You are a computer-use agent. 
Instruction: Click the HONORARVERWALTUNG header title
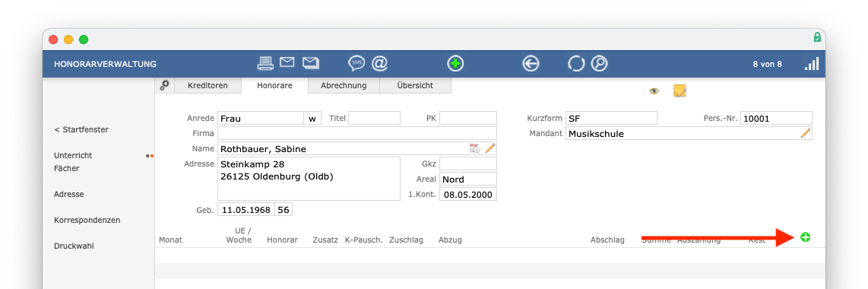click(x=105, y=64)
